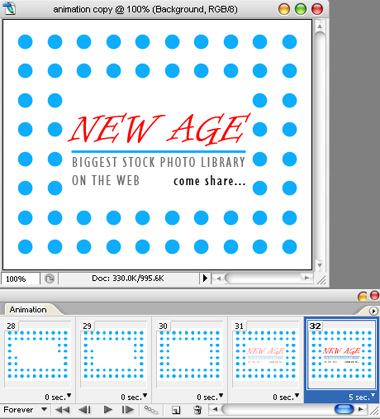Click the document vertical scrollbar up arrow
The width and height of the screenshot is (380, 419).
[319, 26]
